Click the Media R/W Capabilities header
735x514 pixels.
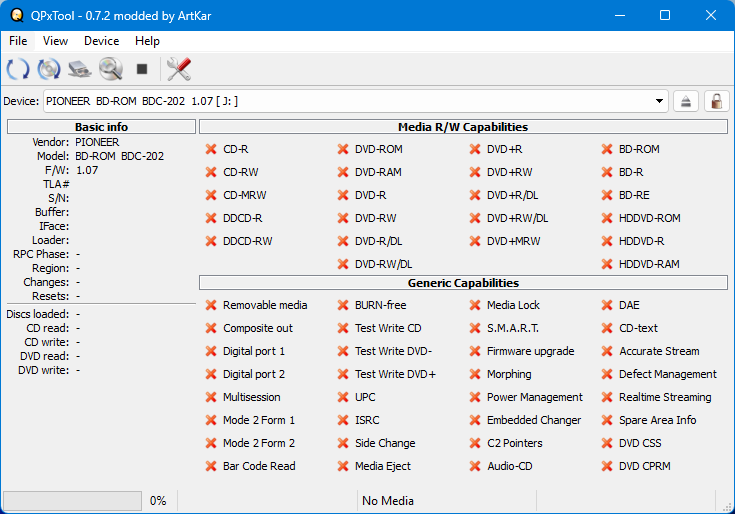[463, 127]
